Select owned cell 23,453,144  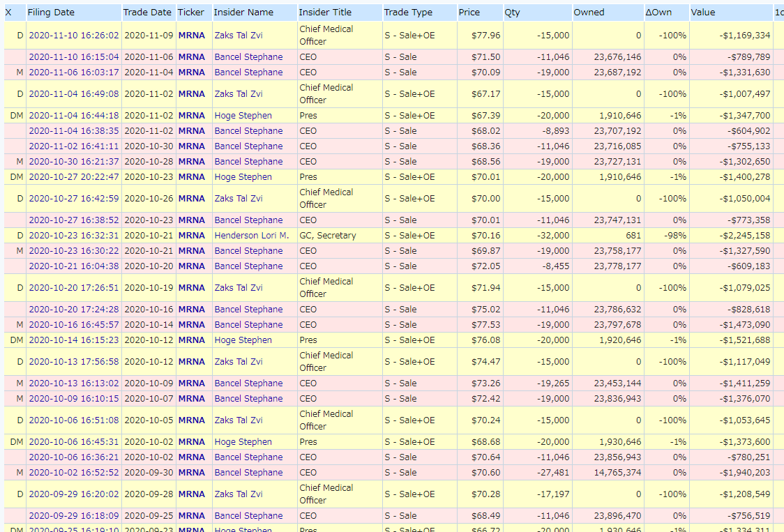pyautogui.click(x=617, y=383)
